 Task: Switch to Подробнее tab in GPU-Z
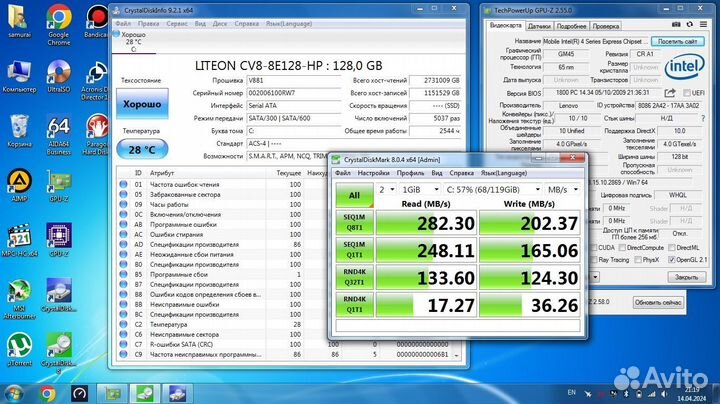click(571, 26)
